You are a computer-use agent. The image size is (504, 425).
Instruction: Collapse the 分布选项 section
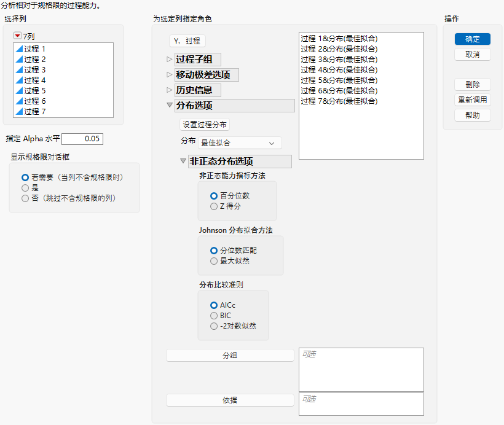click(170, 105)
